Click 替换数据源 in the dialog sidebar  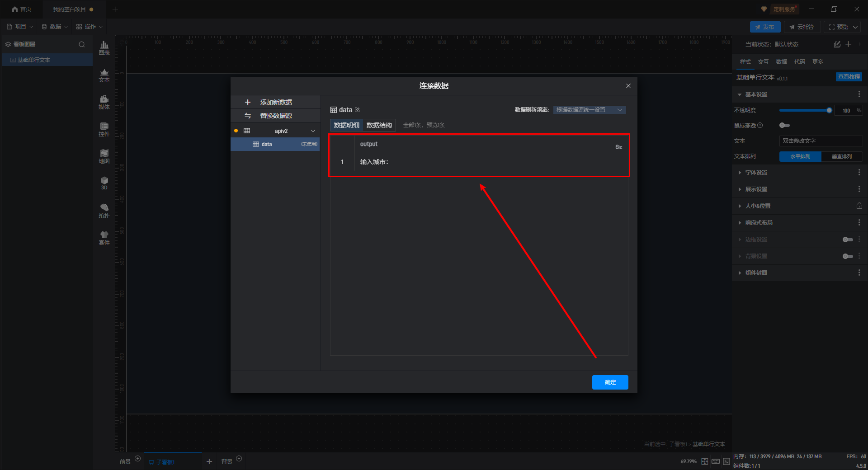point(275,116)
